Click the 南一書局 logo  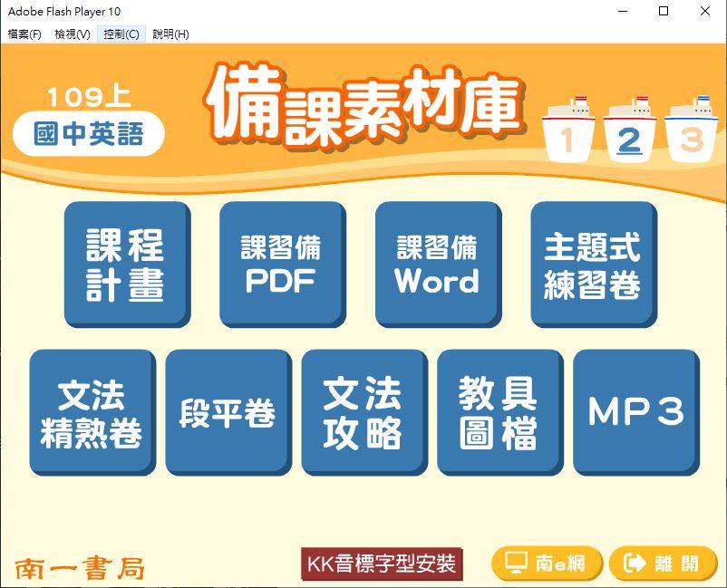coord(80,569)
